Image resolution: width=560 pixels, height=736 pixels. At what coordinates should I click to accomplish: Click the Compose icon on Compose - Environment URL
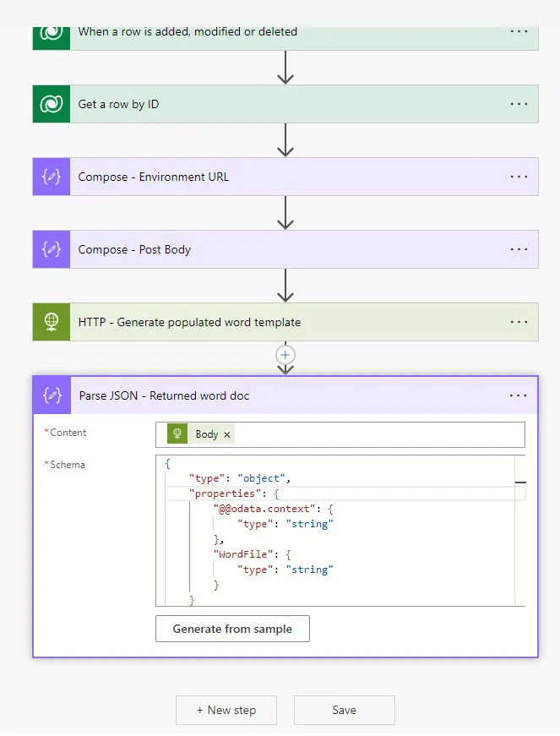point(51,177)
